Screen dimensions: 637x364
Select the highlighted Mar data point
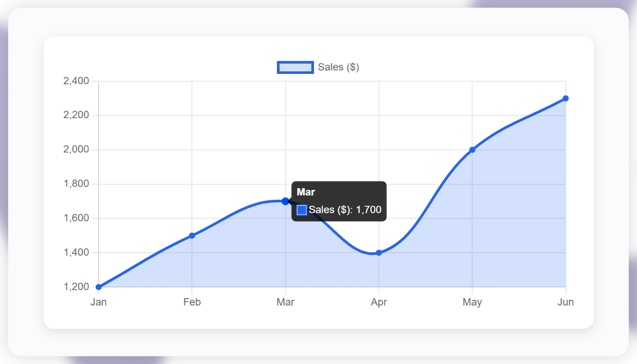tap(285, 201)
